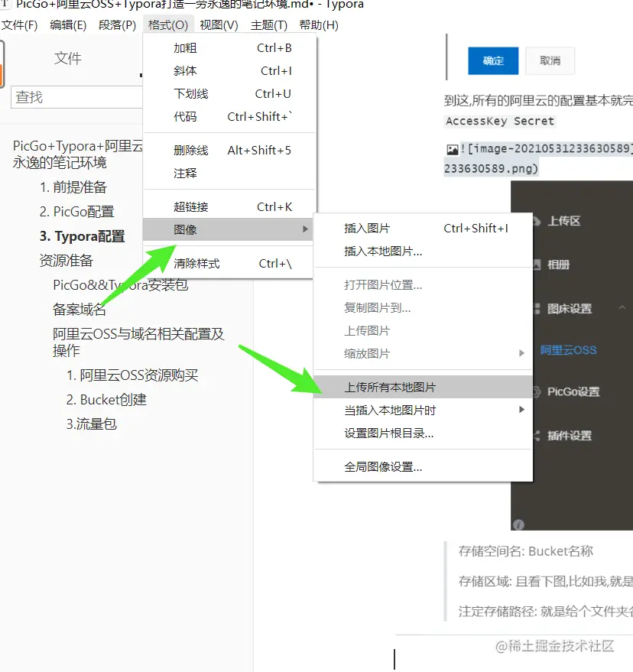The height and width of the screenshot is (672, 633).
Task: Focus the 查找 search field
Action: tap(76, 97)
